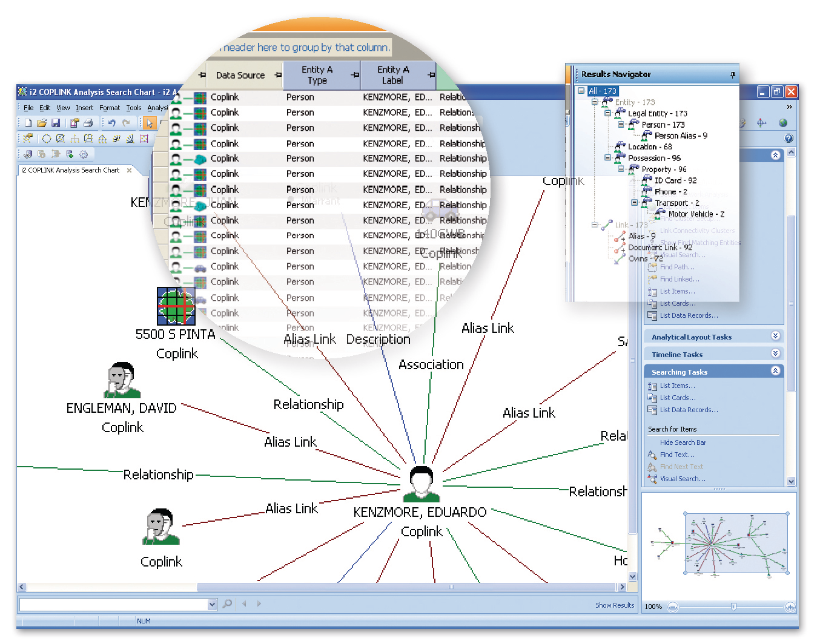Adjust the zoom slider handle
Screen dimensions: 820x644
(733, 606)
